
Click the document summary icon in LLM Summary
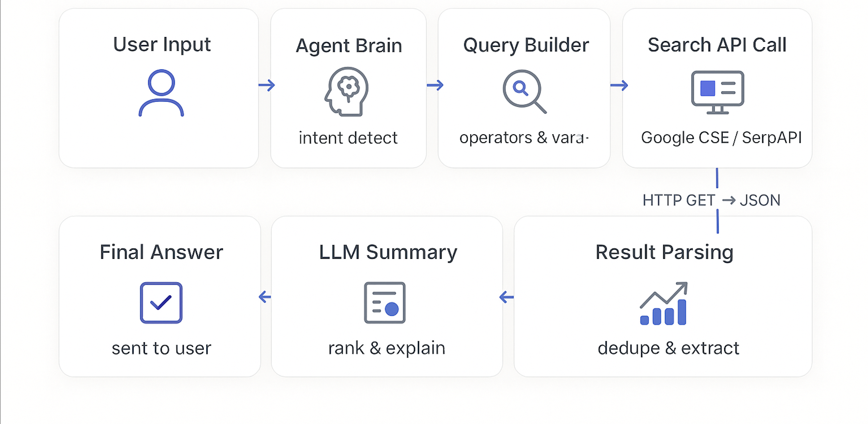385,303
